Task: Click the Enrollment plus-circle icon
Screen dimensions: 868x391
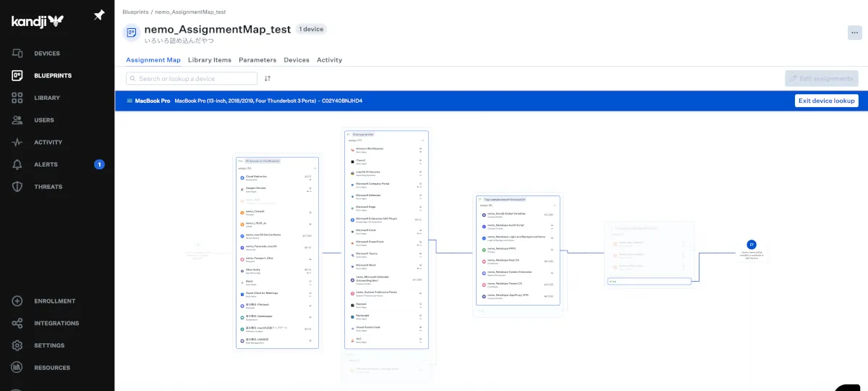Action: [x=17, y=301]
